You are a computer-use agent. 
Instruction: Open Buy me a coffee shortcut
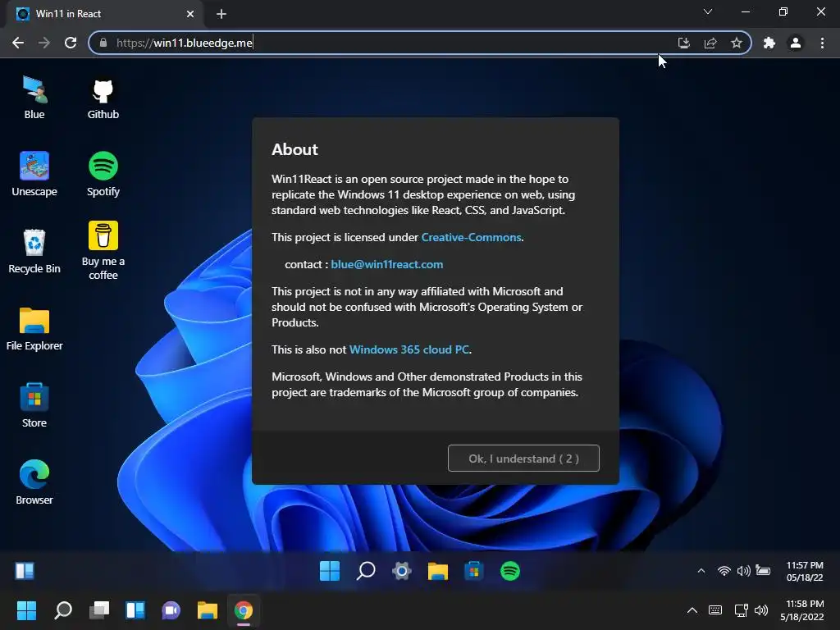point(103,251)
